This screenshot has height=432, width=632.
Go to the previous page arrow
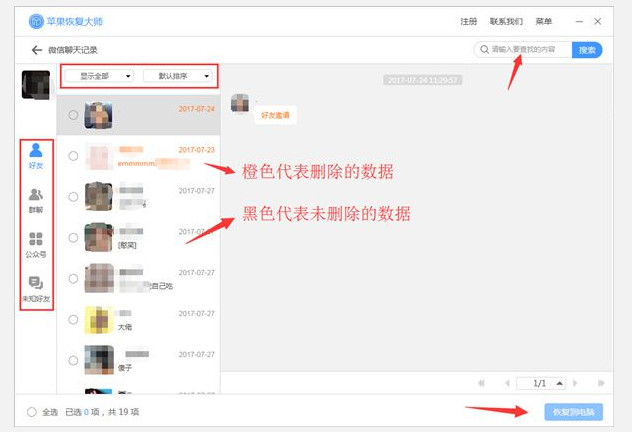point(507,383)
